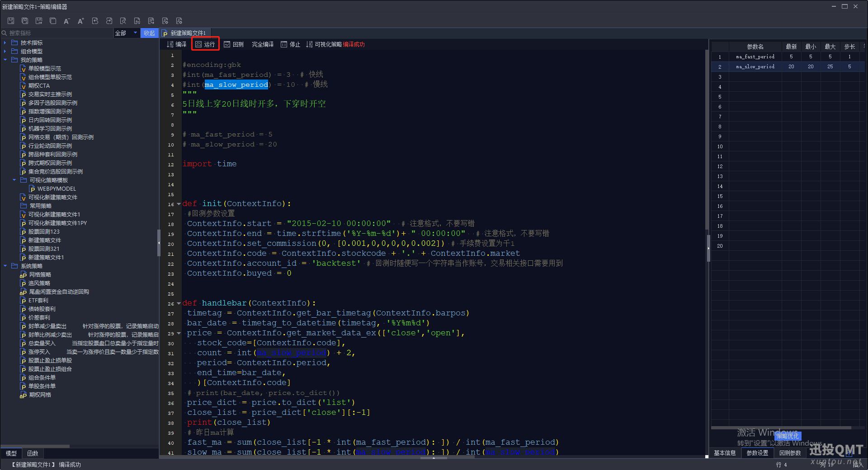Click the parameter table horizontal scrollbar
The height and width of the screenshot is (470, 868).
[781, 428]
